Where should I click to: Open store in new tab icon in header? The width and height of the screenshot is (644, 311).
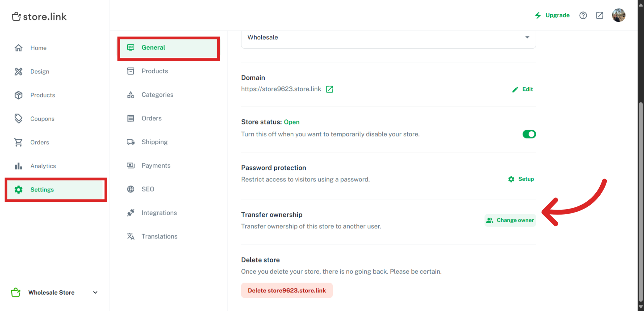[x=599, y=16]
